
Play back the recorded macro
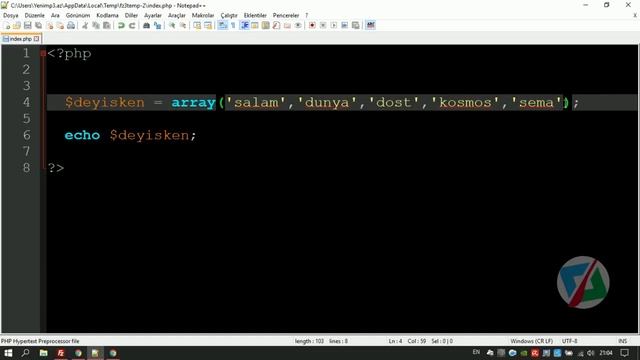(x=334, y=25)
